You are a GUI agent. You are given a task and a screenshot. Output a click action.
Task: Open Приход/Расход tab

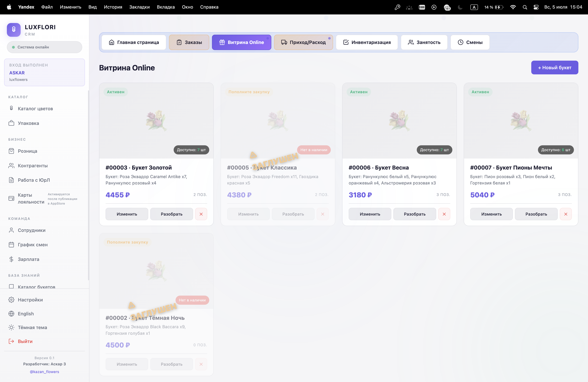pos(303,42)
